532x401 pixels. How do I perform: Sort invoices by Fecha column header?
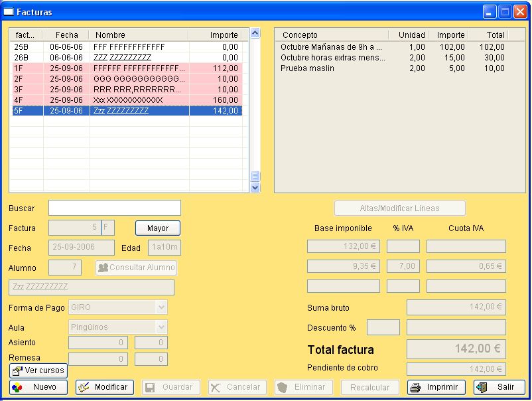[66, 35]
